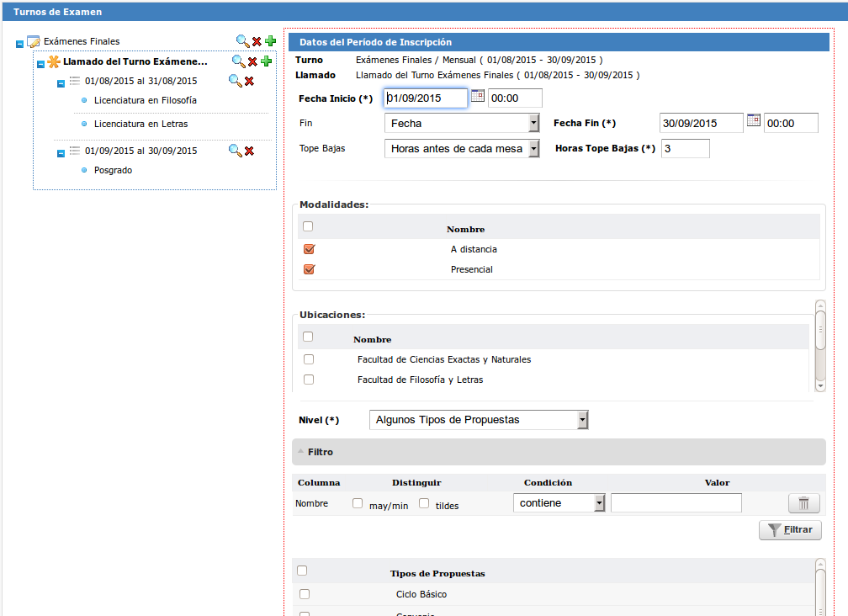Image resolution: width=848 pixels, height=616 pixels.
Task: Check the Ciclo Básico proposal type
Action: point(305,594)
